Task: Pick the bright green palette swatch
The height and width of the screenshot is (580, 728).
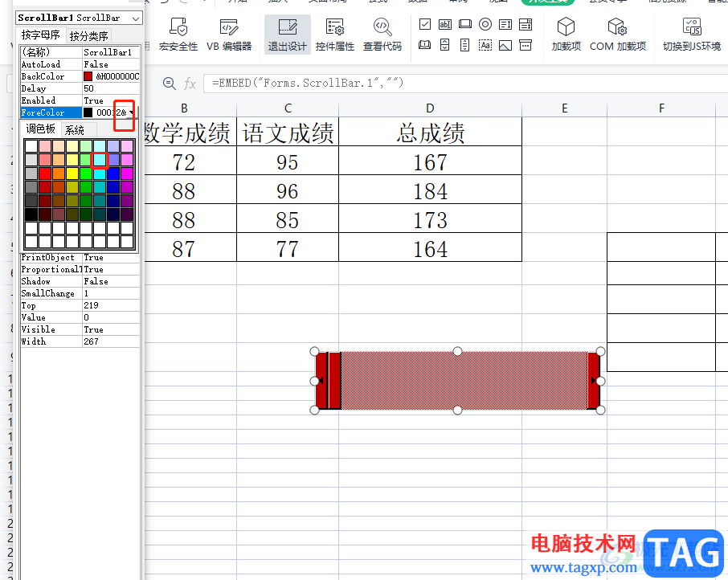Action: click(x=86, y=174)
